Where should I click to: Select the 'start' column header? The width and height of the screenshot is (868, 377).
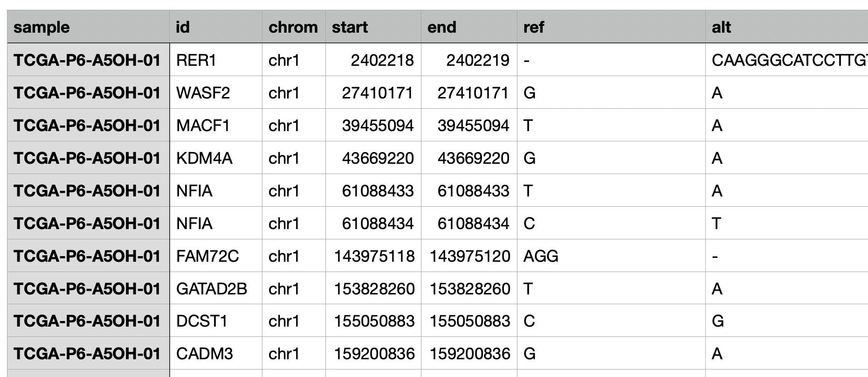point(373,27)
